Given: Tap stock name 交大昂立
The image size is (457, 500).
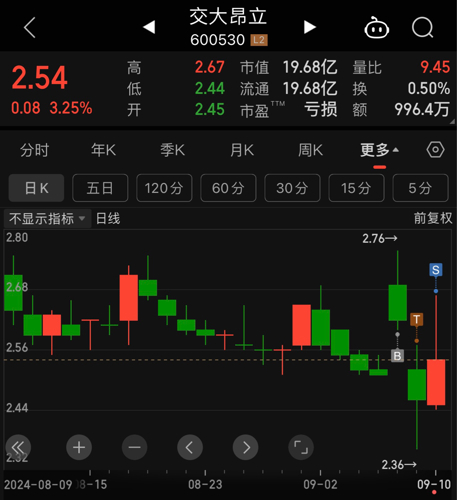Looking at the screenshot, I should [228, 16].
